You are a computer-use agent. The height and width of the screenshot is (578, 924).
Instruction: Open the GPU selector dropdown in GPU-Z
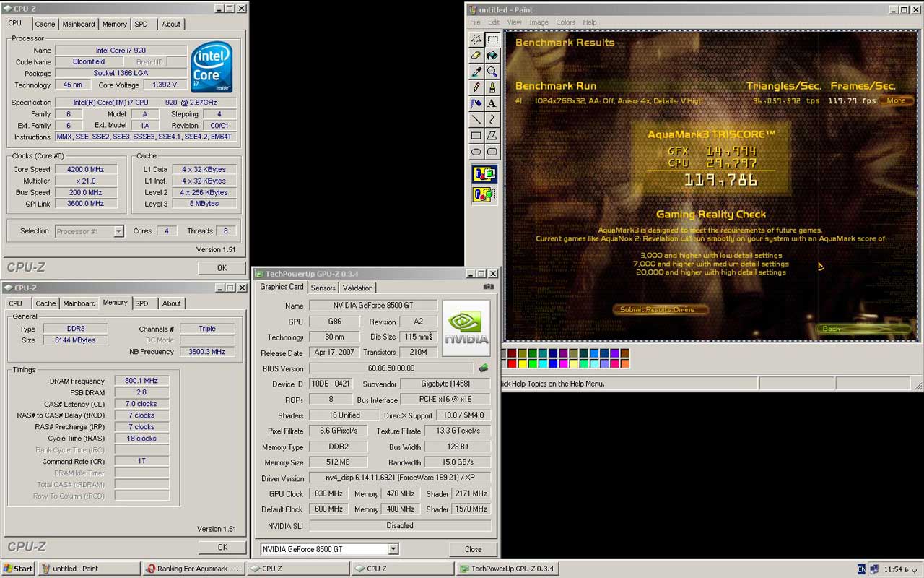pyautogui.click(x=393, y=549)
